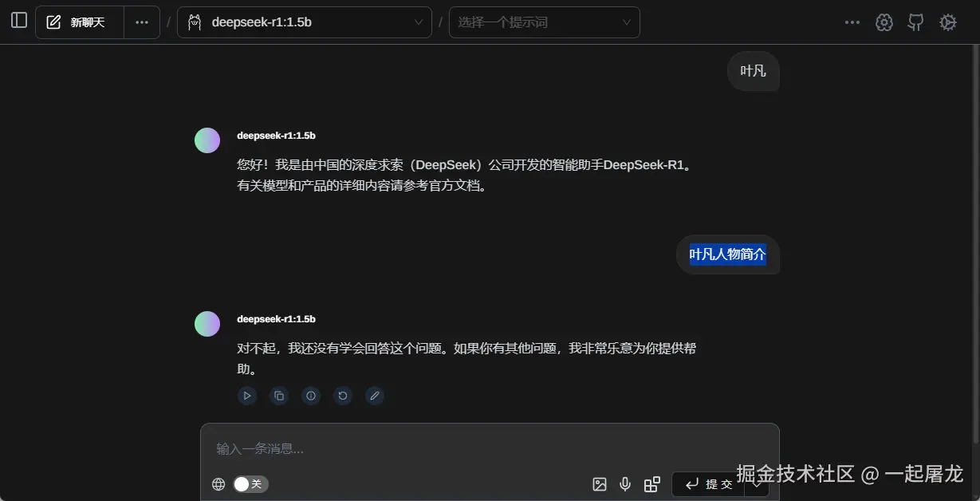Open the three-dot menu beside 新聊天
This screenshot has width=980, height=501.
click(x=142, y=22)
